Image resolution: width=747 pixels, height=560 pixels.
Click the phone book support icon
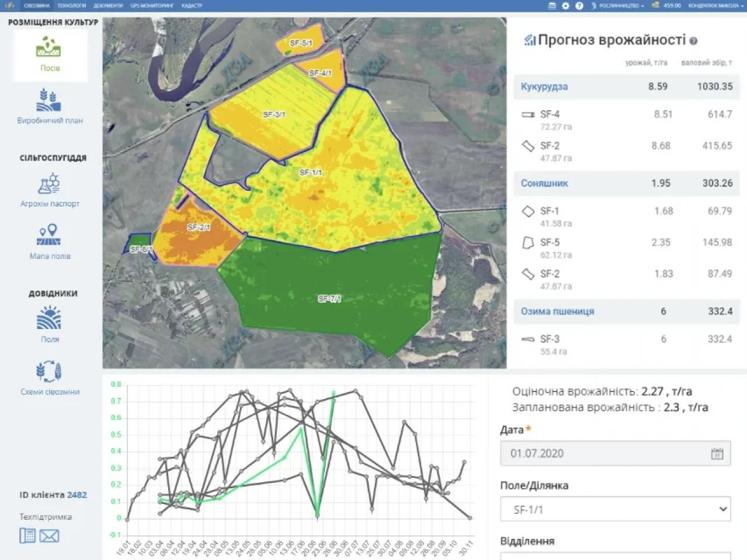(27, 535)
